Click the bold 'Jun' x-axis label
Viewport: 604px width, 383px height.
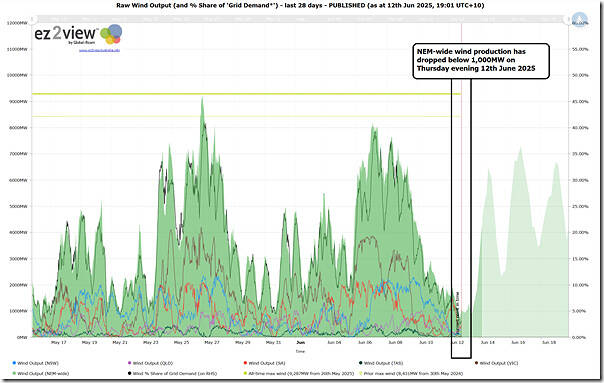(301, 342)
